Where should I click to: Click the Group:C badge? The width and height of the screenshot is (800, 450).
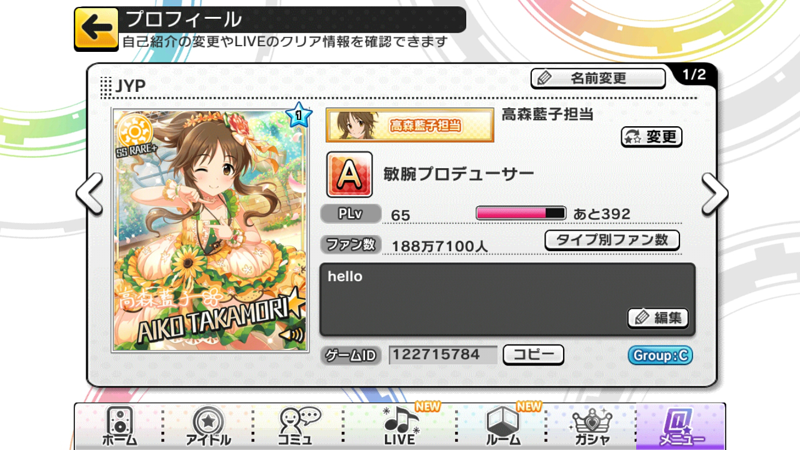(x=660, y=355)
